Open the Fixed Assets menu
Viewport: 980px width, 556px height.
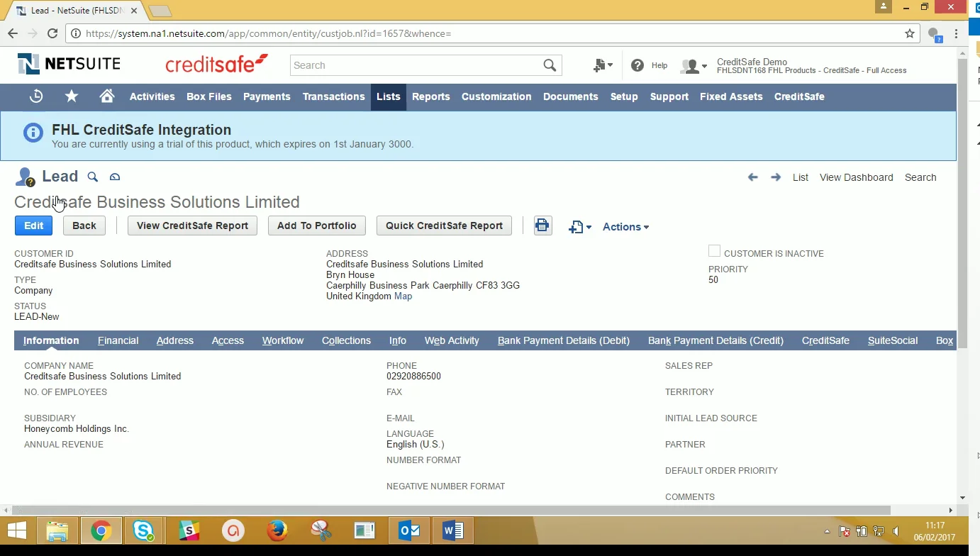click(x=731, y=96)
